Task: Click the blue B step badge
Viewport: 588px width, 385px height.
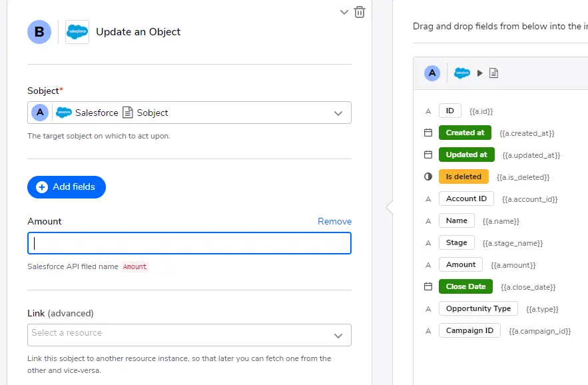Action: [x=39, y=31]
